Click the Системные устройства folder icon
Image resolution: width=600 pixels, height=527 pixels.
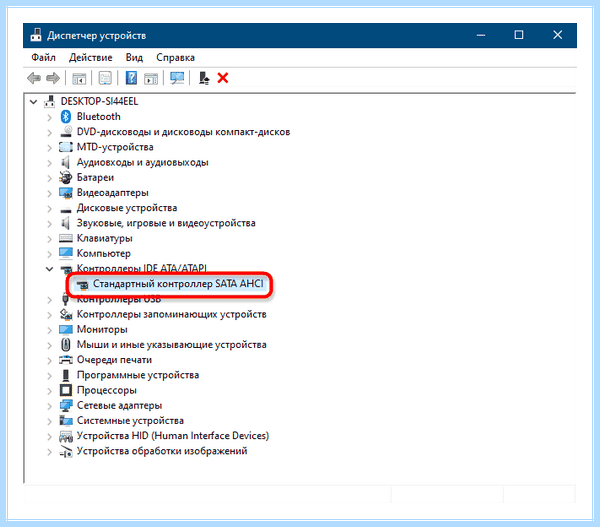66,420
